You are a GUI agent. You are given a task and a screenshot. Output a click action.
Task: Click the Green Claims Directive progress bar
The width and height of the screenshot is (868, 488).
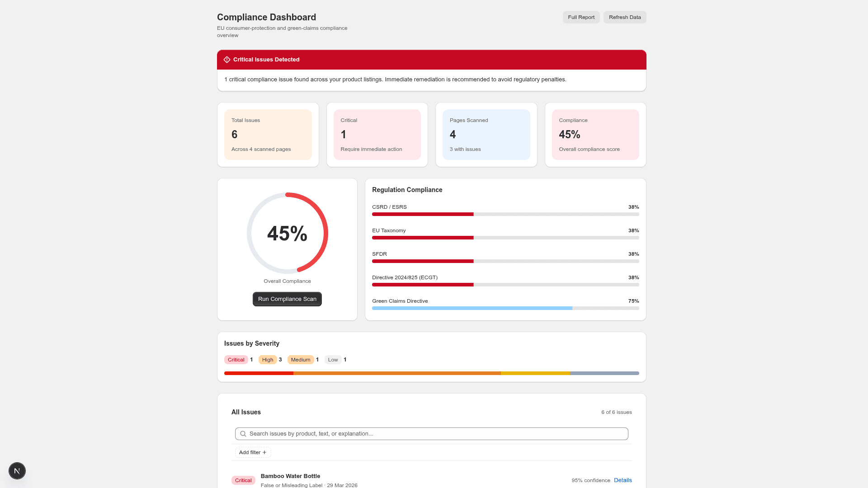click(505, 308)
